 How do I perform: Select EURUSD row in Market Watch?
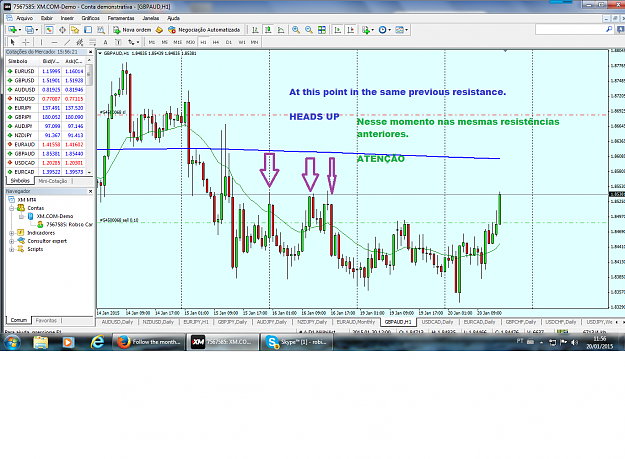(x=46, y=71)
